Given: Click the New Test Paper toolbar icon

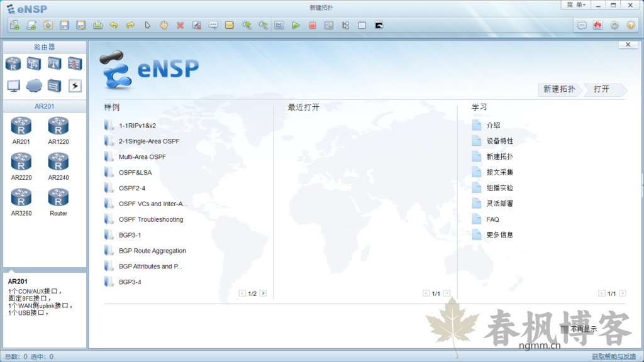Looking at the screenshot, I should click(31, 25).
